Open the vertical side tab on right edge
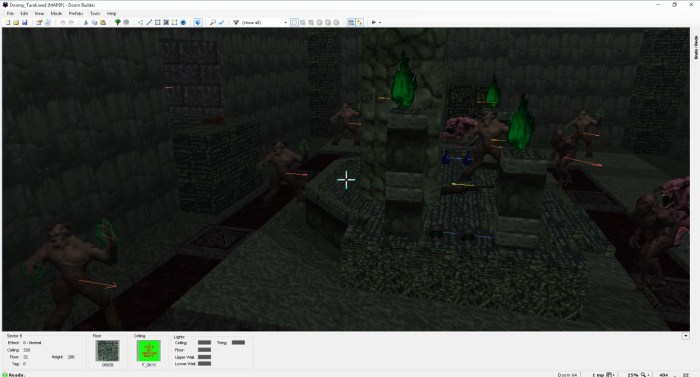The width and height of the screenshot is (700, 377). click(x=696, y=47)
